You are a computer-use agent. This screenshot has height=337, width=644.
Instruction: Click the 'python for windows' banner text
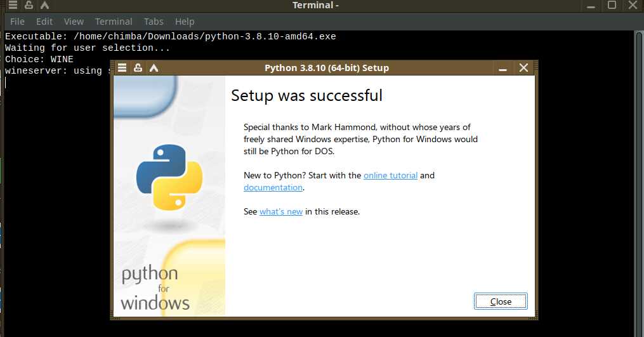(x=155, y=287)
